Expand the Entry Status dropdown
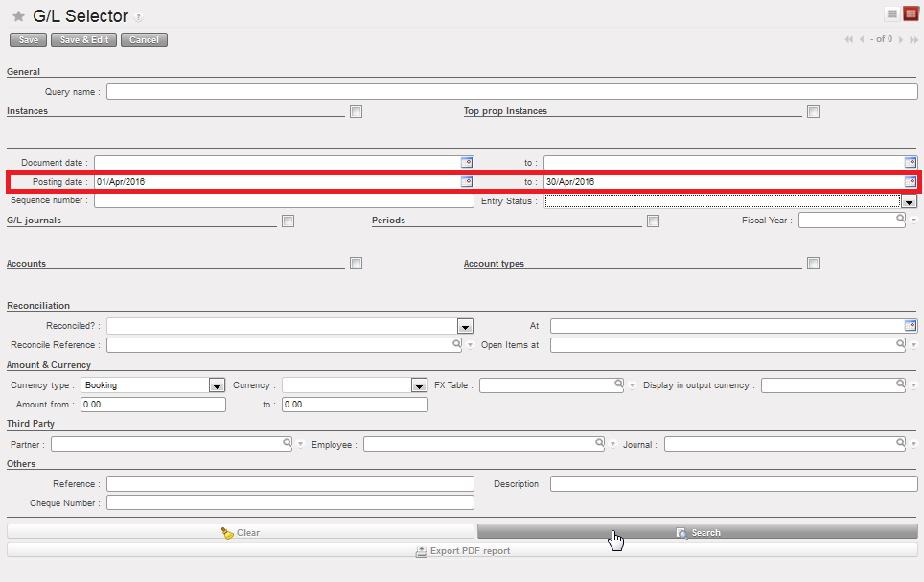 click(909, 201)
